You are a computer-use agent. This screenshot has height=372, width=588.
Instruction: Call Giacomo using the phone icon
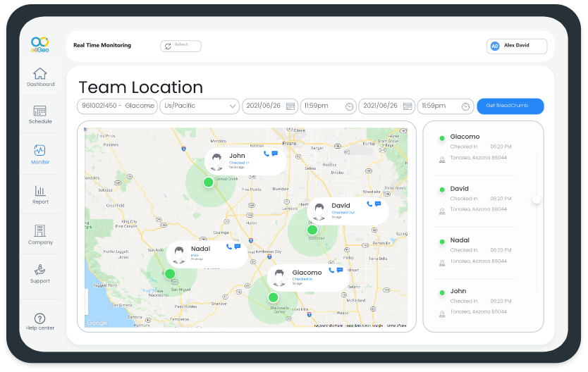tap(331, 270)
